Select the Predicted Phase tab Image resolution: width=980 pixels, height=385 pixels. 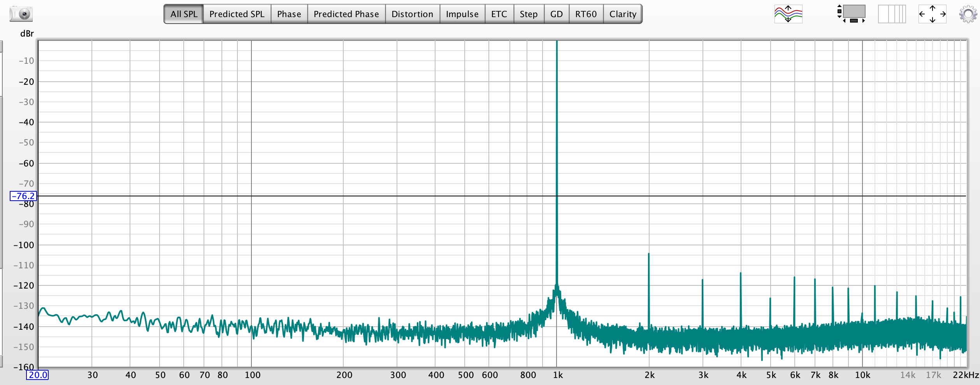pos(346,14)
